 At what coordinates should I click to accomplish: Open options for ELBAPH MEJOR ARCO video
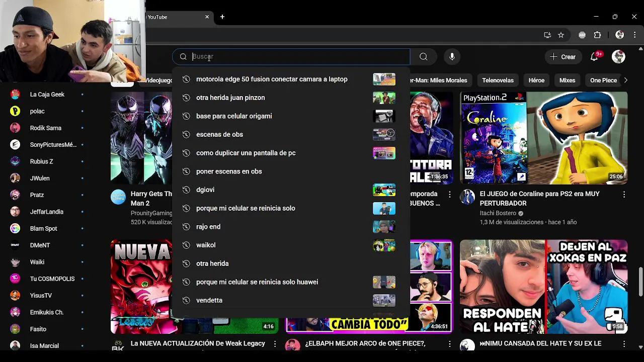tap(449, 344)
